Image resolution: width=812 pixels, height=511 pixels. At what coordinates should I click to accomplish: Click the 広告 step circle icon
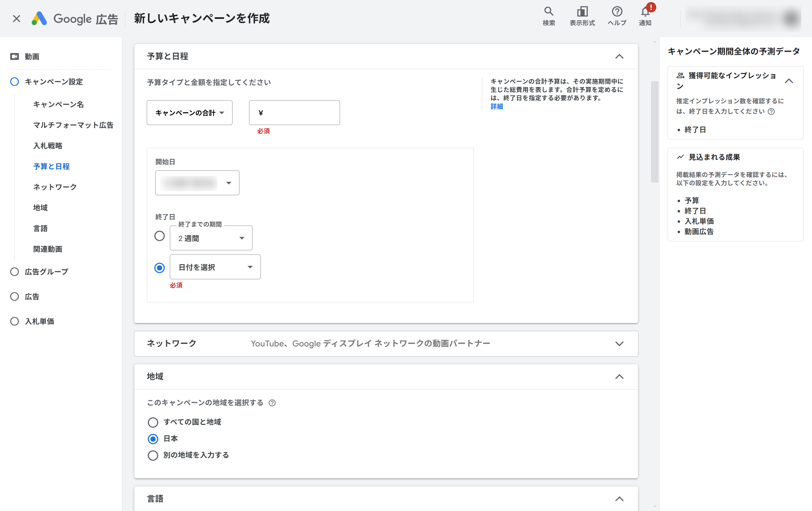(x=14, y=296)
